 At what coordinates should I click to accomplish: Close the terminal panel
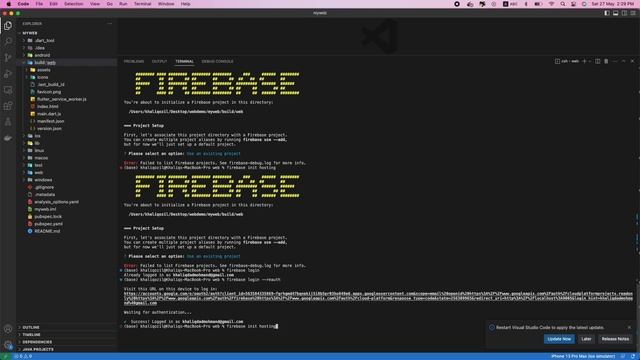tap(632, 61)
